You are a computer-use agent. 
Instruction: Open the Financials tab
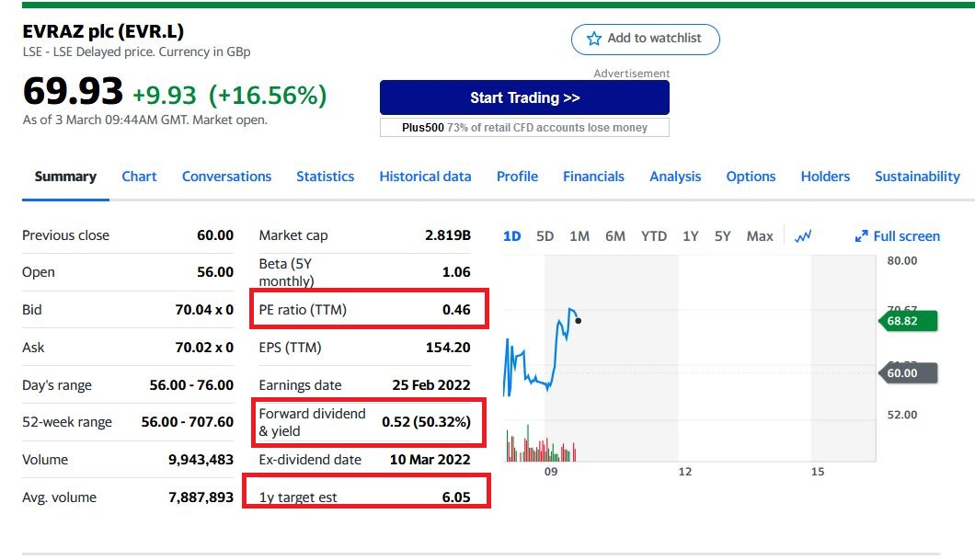(594, 177)
